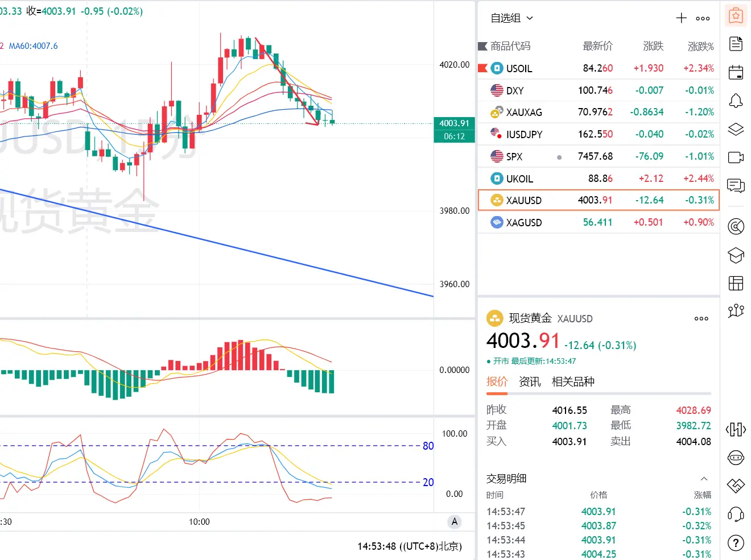751x560 pixels.
Task: Open watchlist more options menu
Action: (x=703, y=18)
